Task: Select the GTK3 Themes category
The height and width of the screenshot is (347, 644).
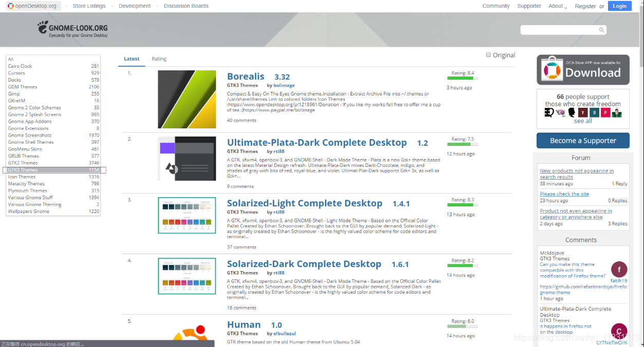Action: click(53, 170)
